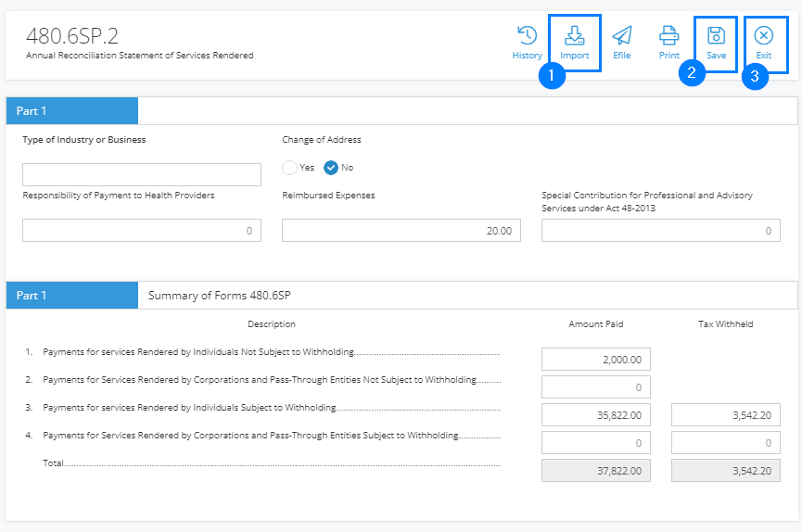The height and width of the screenshot is (532, 802).
Task: Click 'Tax Withheld' column header
Action: [x=726, y=323]
